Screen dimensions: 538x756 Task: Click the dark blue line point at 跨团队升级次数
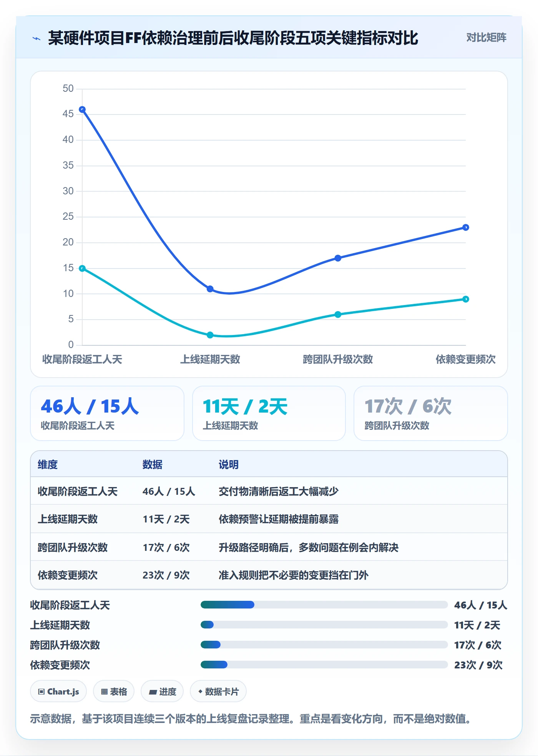338,258
